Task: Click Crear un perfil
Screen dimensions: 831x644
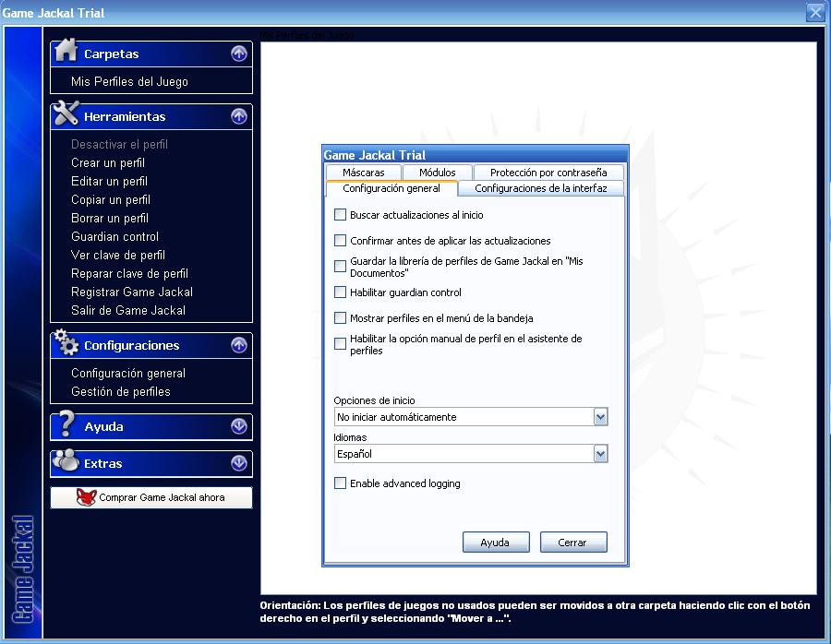Action: coord(108,163)
